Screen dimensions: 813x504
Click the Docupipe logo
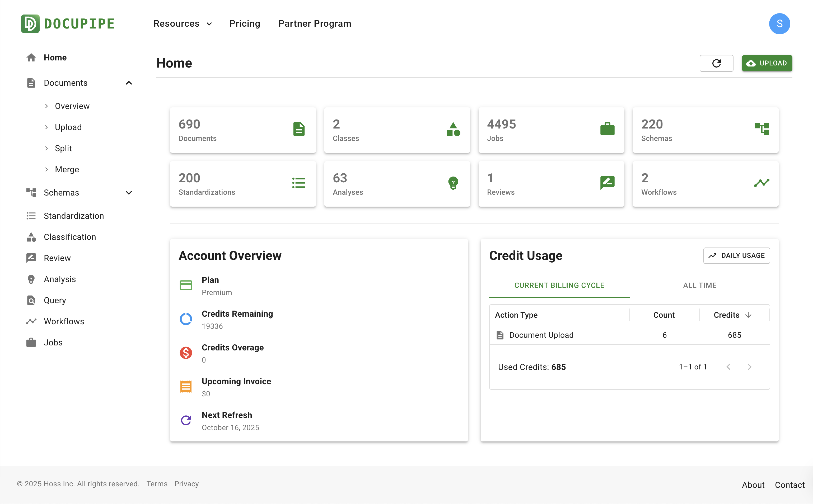coord(67,23)
